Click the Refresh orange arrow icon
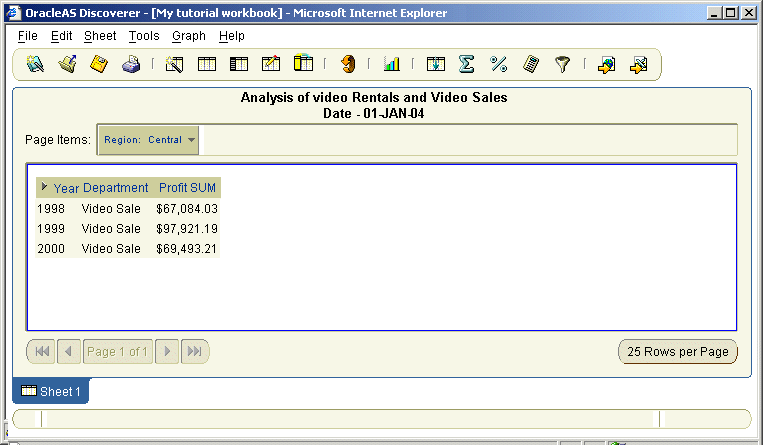 tap(347, 64)
